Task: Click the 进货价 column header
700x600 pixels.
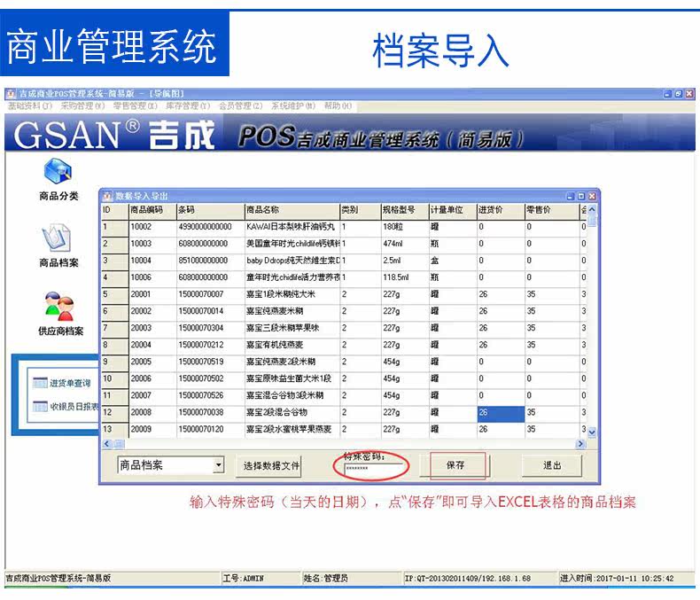Action: click(501, 210)
